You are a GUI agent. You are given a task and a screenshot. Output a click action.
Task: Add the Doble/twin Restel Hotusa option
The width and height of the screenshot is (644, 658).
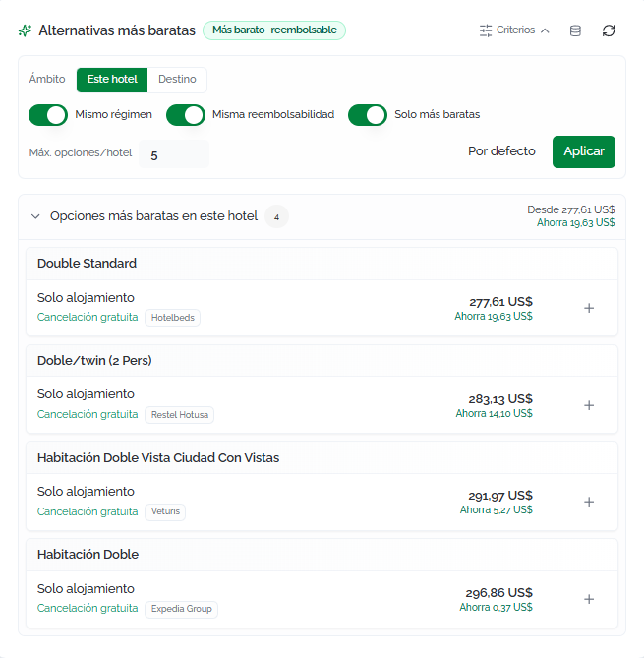[589, 405]
